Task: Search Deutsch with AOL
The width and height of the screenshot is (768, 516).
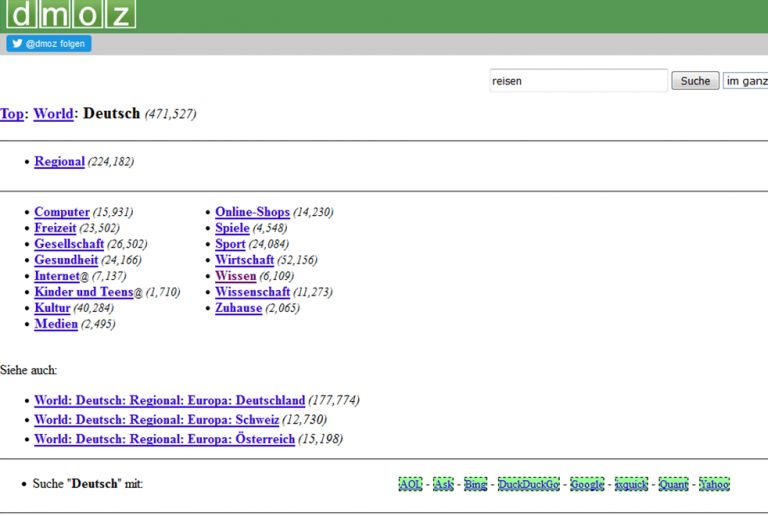Action: (410, 484)
